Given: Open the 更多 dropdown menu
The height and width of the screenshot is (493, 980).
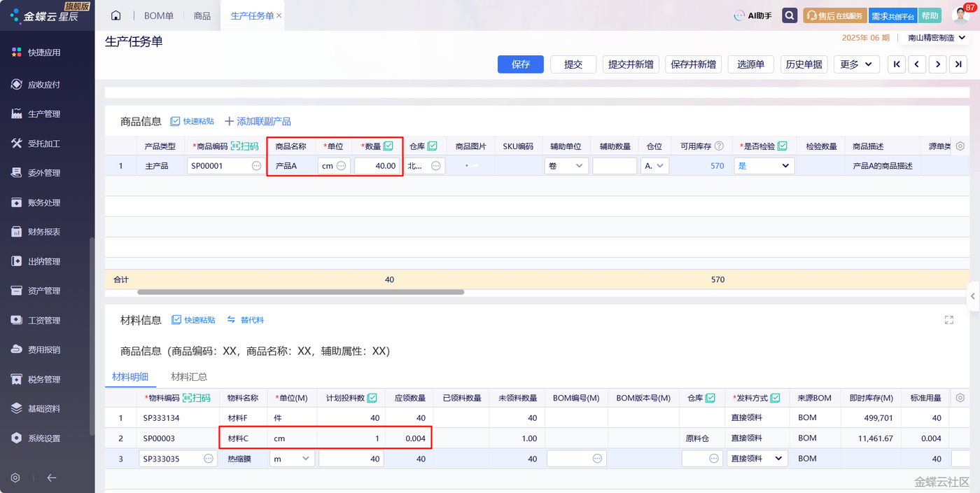Looking at the screenshot, I should (857, 64).
